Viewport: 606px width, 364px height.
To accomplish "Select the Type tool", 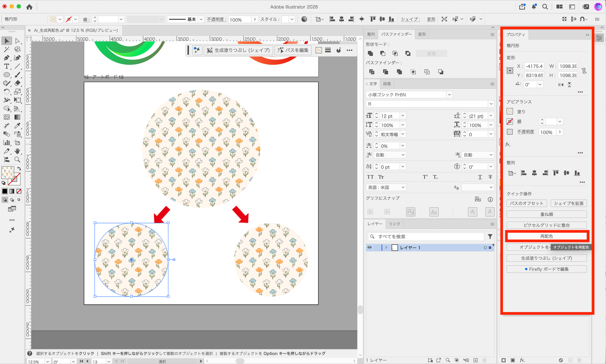I will click(6, 66).
